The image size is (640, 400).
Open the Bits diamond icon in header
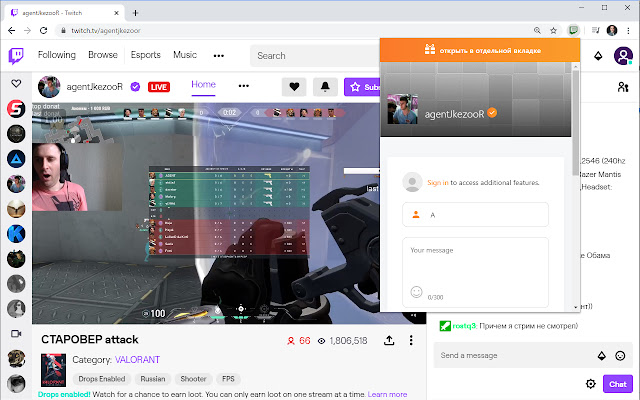(598, 56)
